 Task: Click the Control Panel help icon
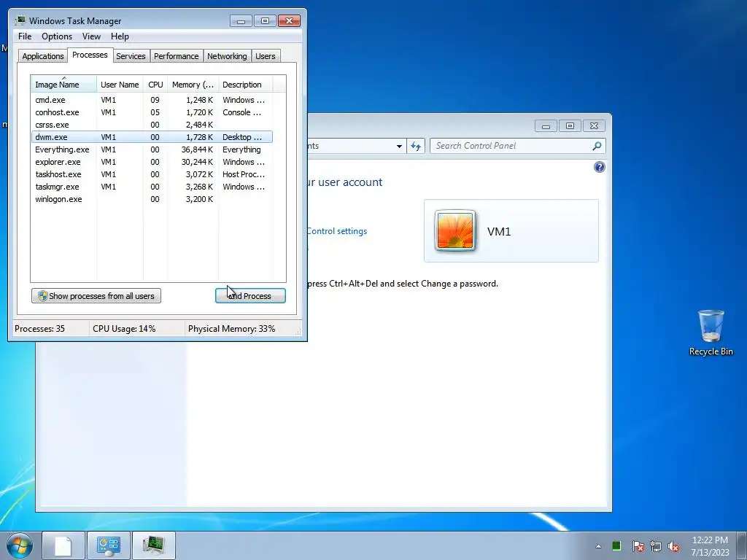[600, 167]
